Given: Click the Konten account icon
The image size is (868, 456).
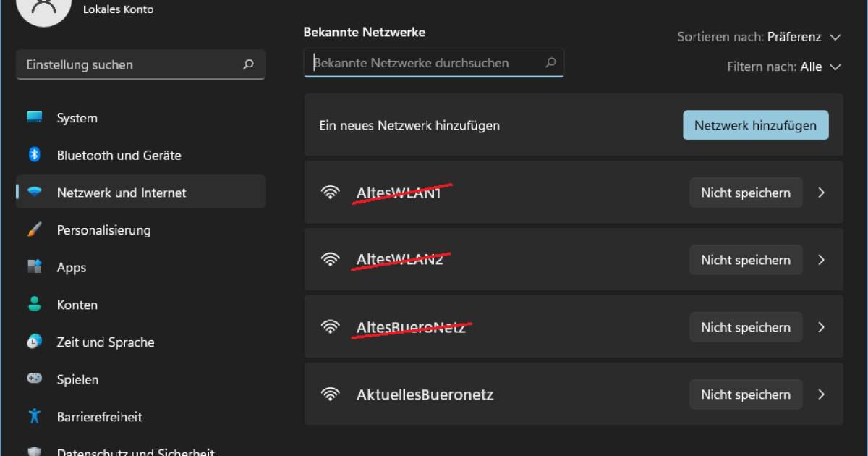Looking at the screenshot, I should 35,304.
